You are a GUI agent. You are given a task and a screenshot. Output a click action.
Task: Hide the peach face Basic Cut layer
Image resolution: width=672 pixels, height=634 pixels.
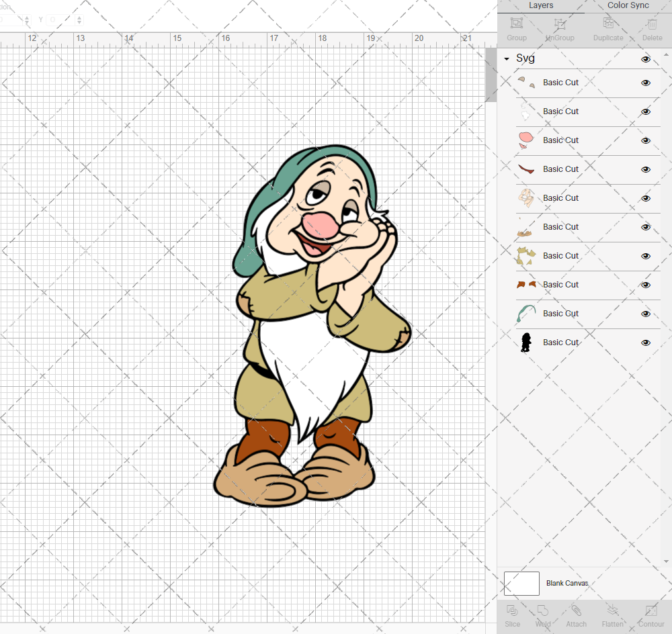pyautogui.click(x=646, y=198)
